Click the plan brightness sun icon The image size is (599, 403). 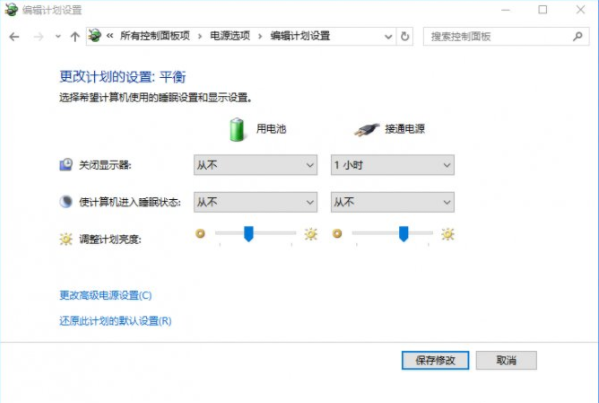pyautogui.click(x=66, y=239)
